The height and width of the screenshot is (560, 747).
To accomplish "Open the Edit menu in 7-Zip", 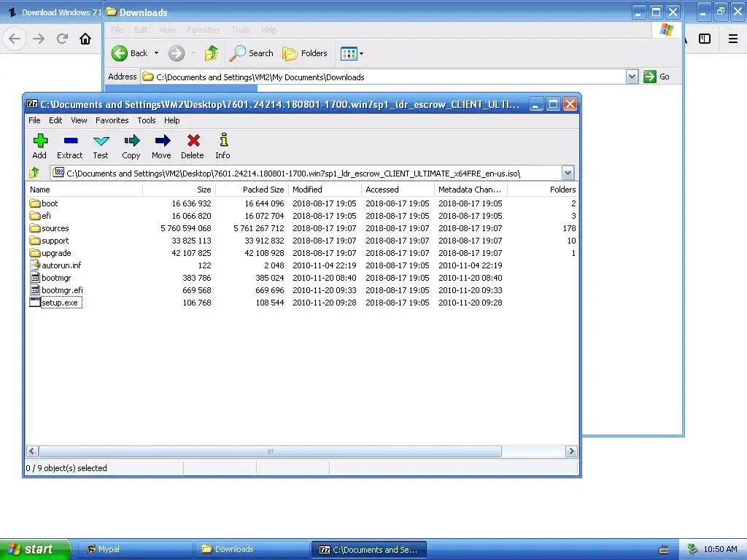I will [x=55, y=120].
